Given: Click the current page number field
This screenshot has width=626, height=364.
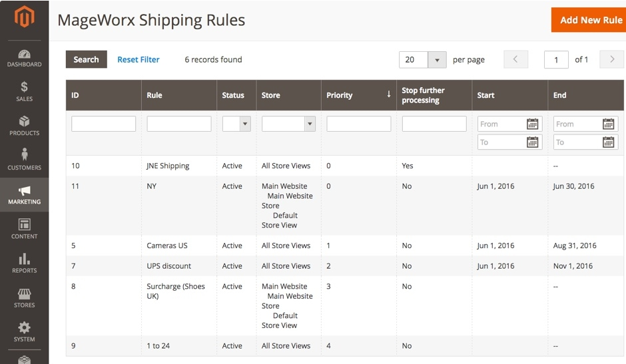Looking at the screenshot, I should (x=556, y=60).
